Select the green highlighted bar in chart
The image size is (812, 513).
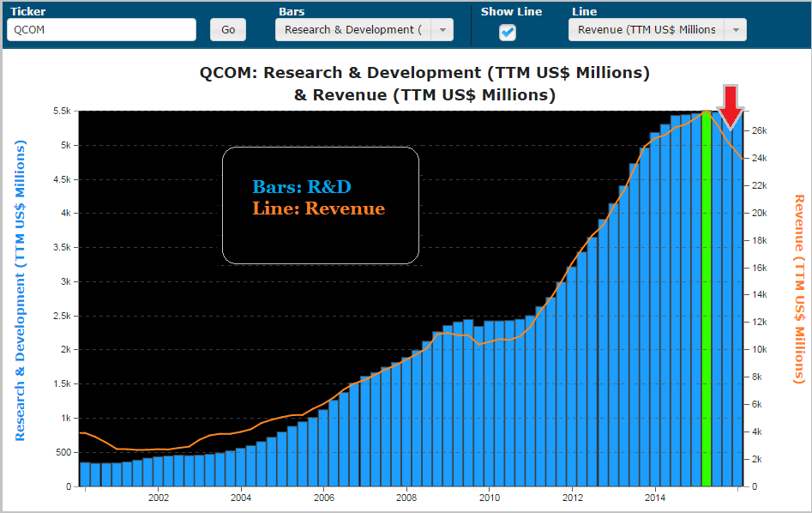[x=707, y=299]
